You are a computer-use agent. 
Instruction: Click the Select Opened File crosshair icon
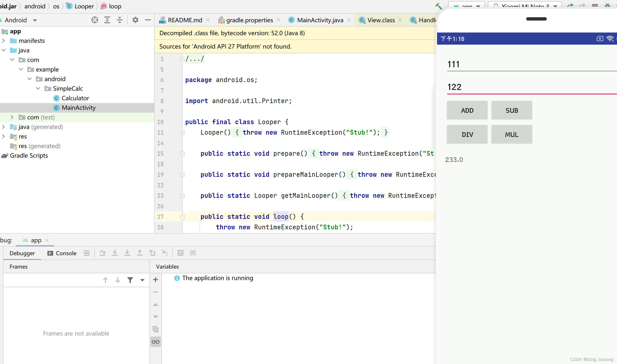tap(95, 20)
